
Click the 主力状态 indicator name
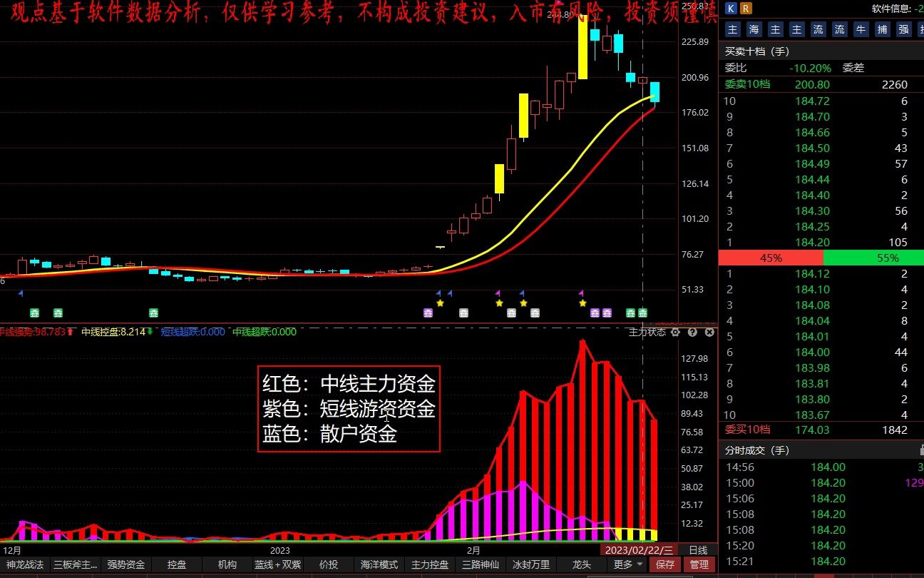coord(647,332)
